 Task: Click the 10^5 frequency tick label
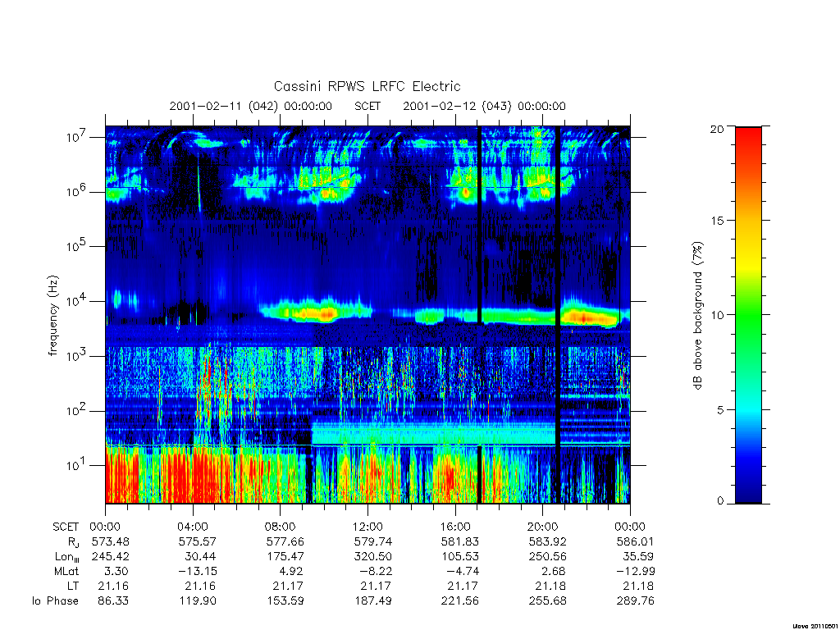click(77, 246)
